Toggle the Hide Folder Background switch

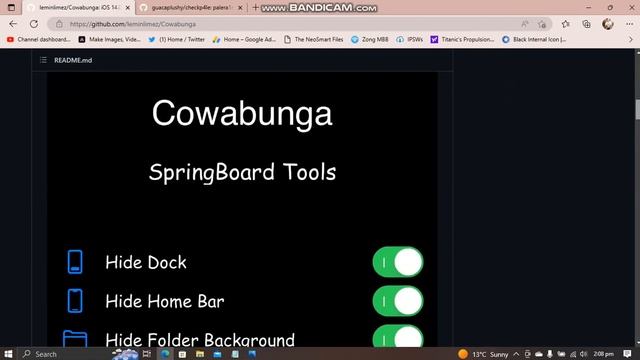[398, 336]
